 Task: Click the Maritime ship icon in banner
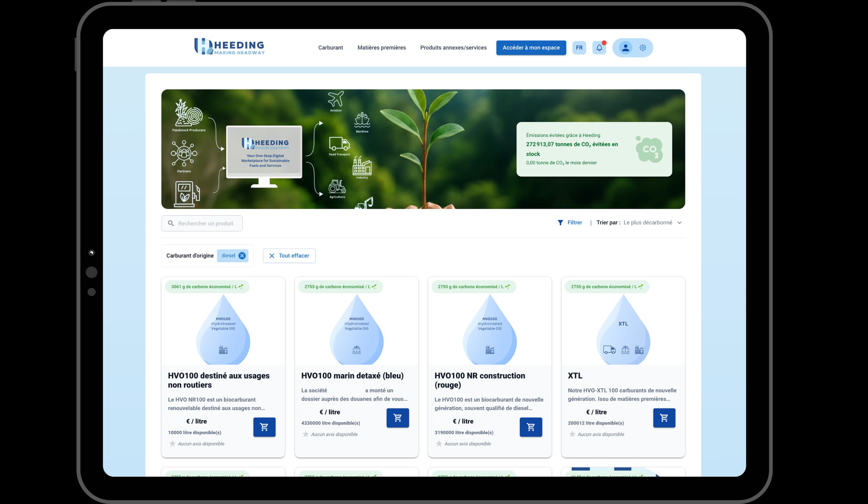(x=362, y=120)
